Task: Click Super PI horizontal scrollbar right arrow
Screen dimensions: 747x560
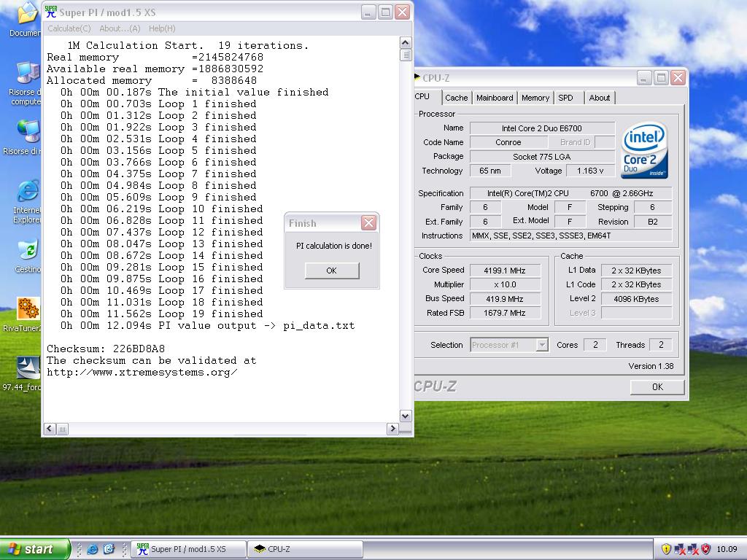Action: pyautogui.click(x=392, y=429)
